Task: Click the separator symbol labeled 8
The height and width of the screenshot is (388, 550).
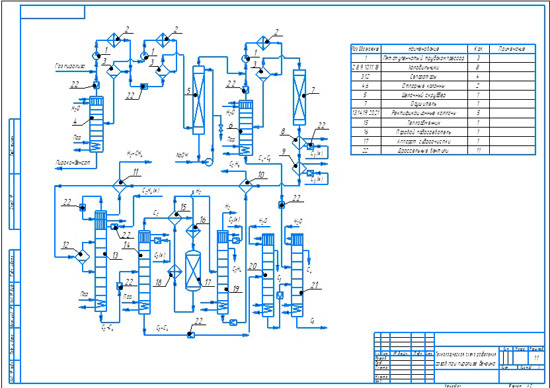Action: tap(299, 143)
